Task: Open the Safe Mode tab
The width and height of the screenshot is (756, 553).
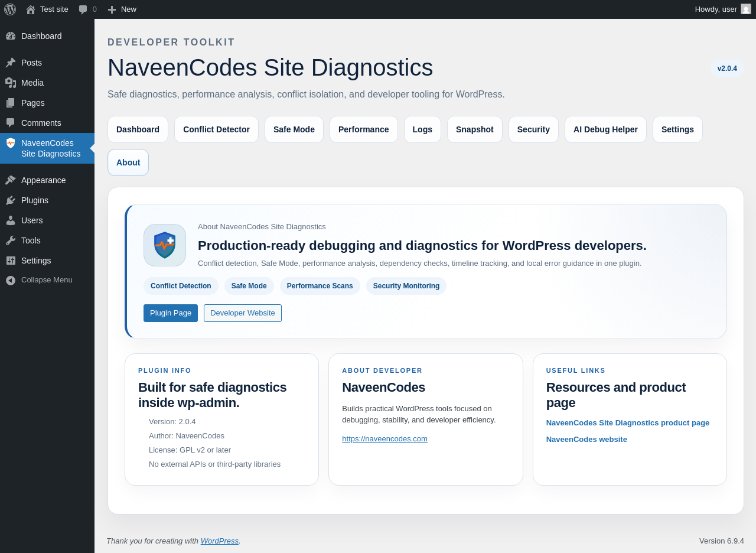Action: point(294,129)
